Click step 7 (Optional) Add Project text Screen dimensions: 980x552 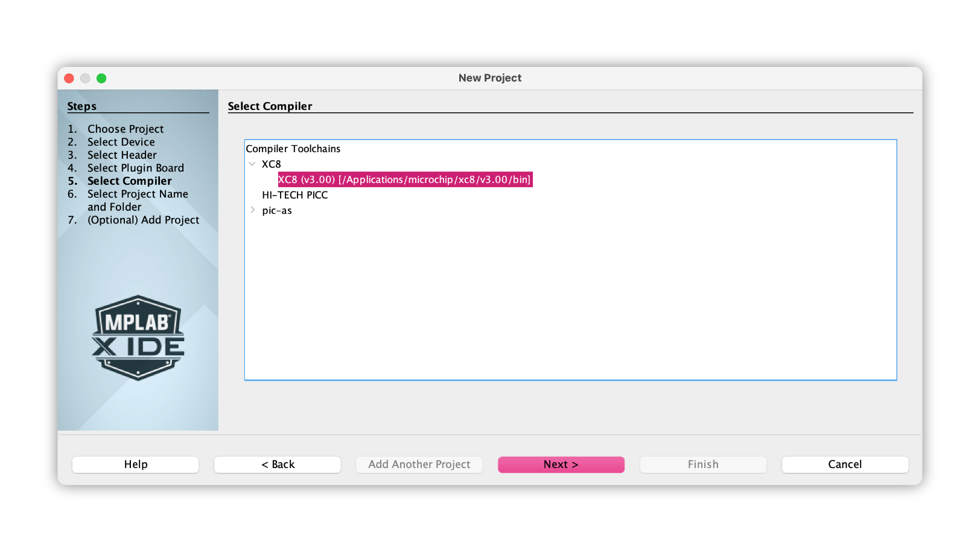[143, 220]
